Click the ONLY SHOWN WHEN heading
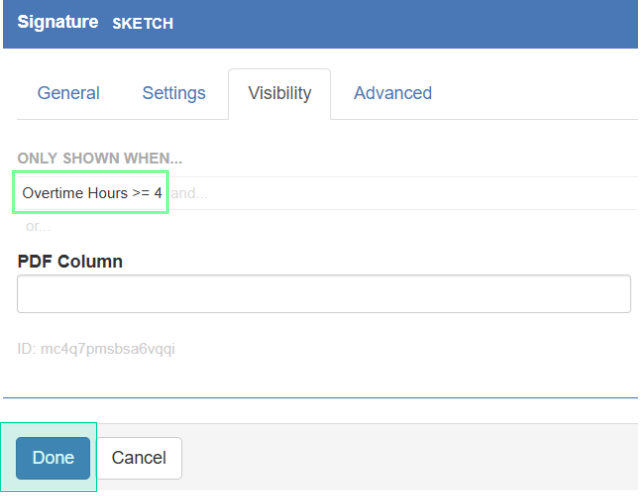This screenshot has width=643, height=496. point(100,158)
